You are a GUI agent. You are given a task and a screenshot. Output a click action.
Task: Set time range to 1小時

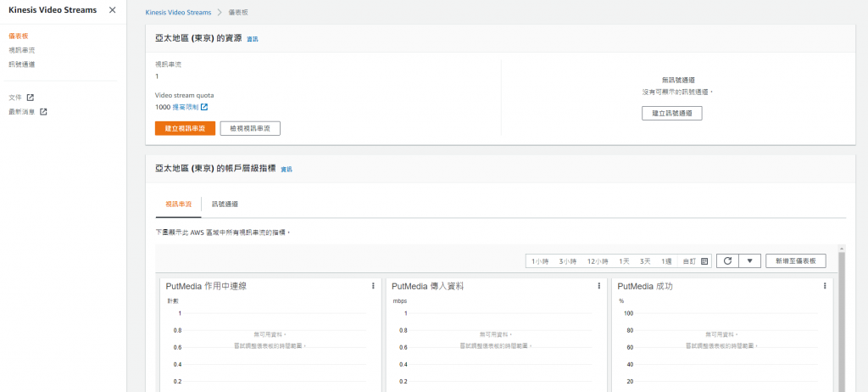[x=539, y=261]
